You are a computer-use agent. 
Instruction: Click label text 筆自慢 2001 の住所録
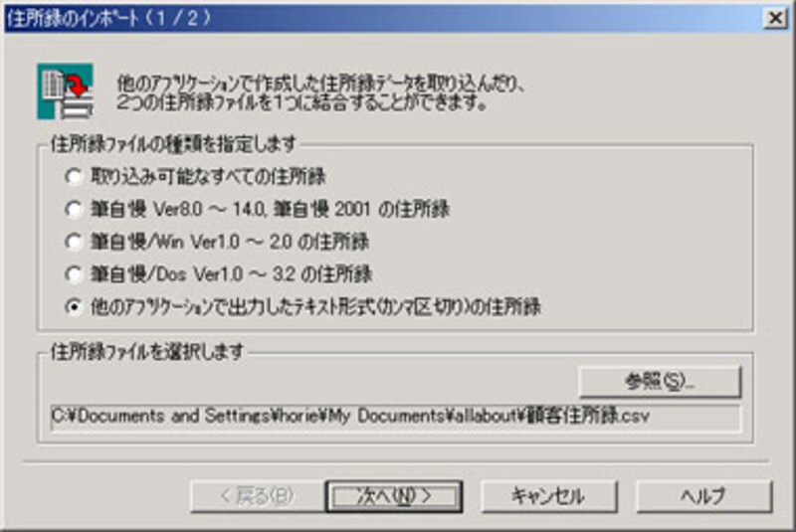pyautogui.click(x=362, y=210)
